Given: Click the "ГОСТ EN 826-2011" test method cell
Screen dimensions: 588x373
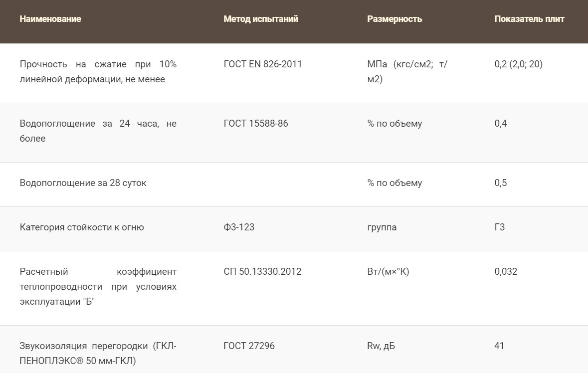Looking at the screenshot, I should coord(263,64).
